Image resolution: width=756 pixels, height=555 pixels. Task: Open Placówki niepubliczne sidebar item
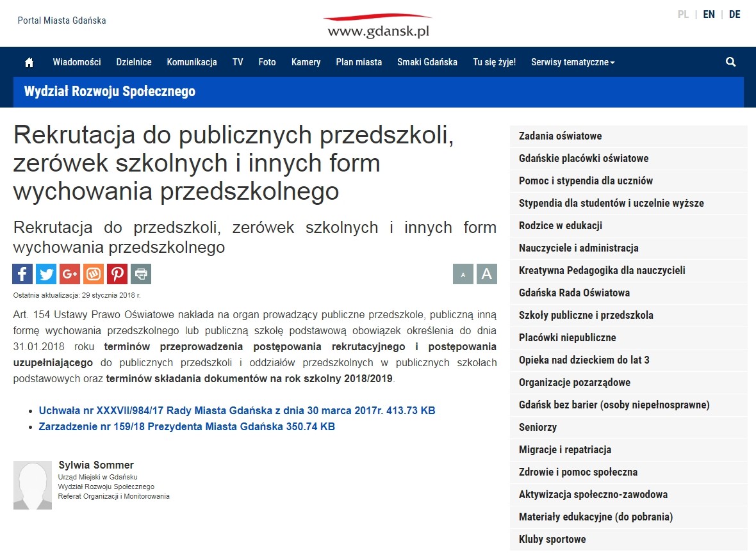629,338
